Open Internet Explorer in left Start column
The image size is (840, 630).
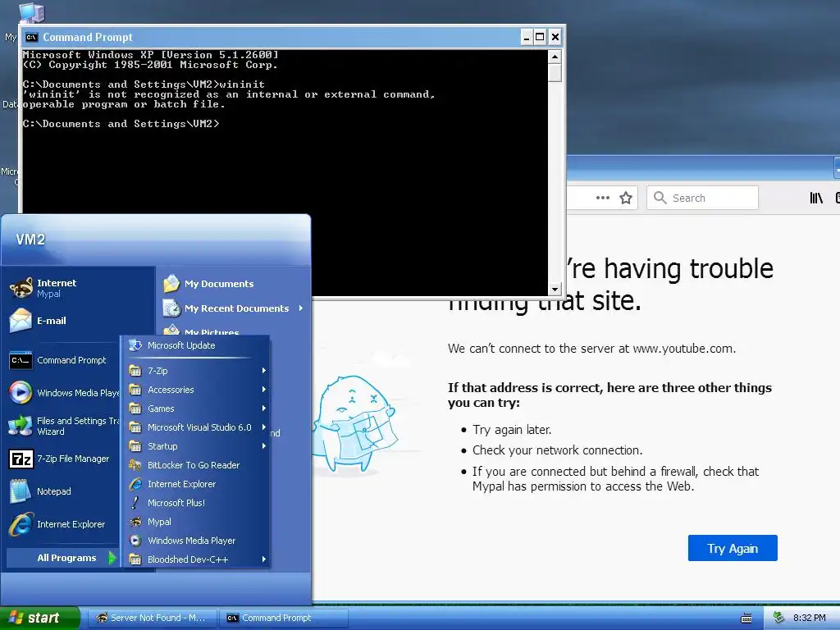click(64, 524)
